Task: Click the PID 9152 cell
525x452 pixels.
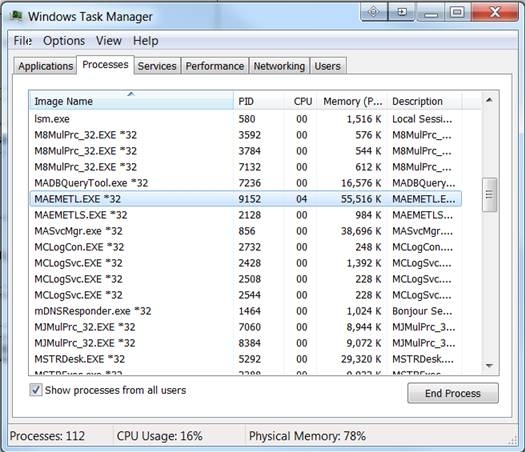Action: [249, 199]
